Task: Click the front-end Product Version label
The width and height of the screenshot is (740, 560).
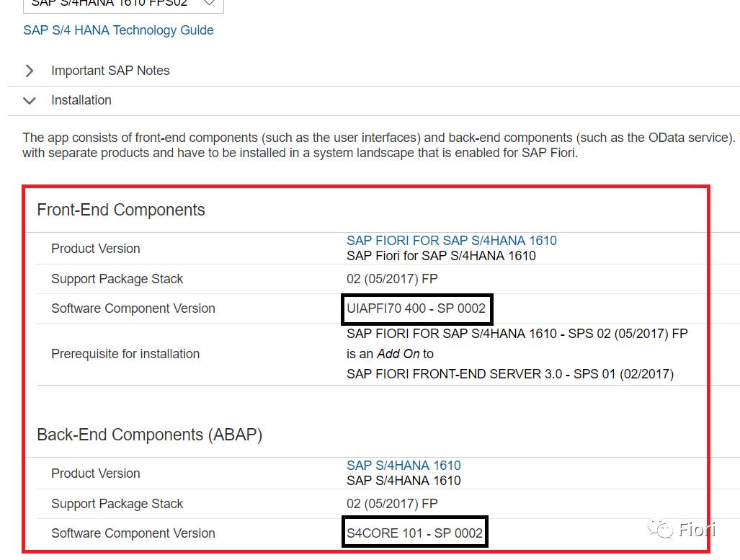Action: (x=95, y=249)
